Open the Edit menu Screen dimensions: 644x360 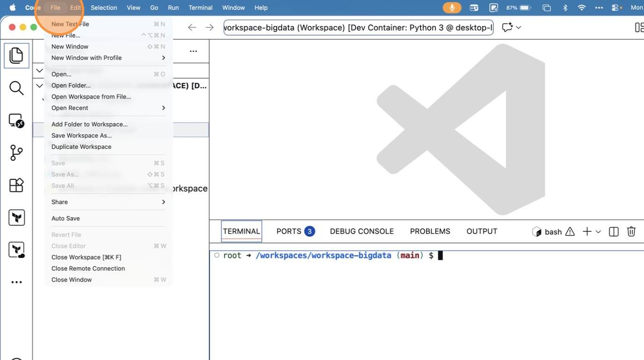pos(75,7)
